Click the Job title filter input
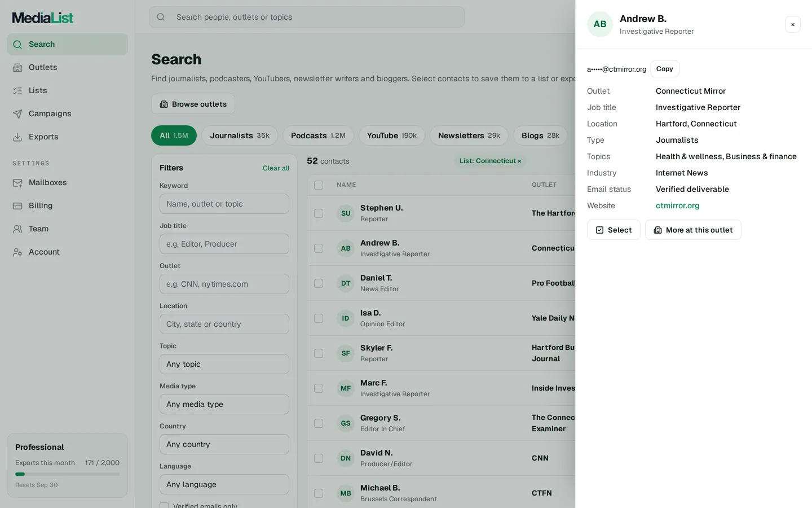 (x=224, y=244)
